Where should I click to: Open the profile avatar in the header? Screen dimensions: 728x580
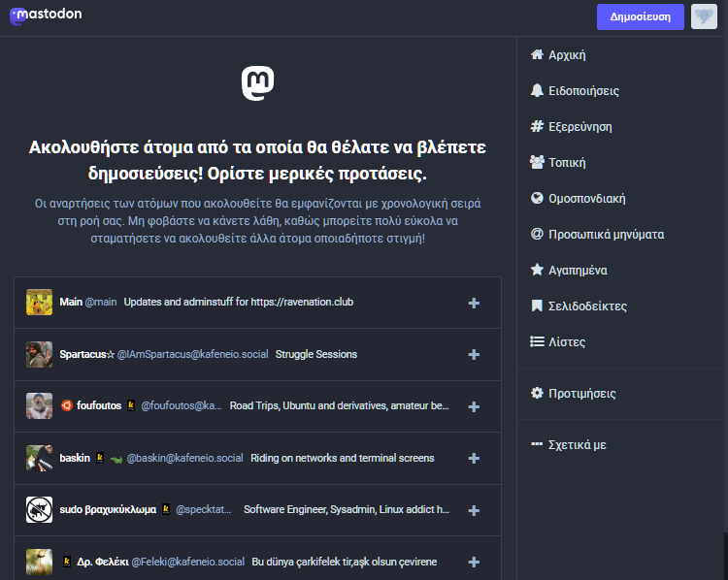704,16
